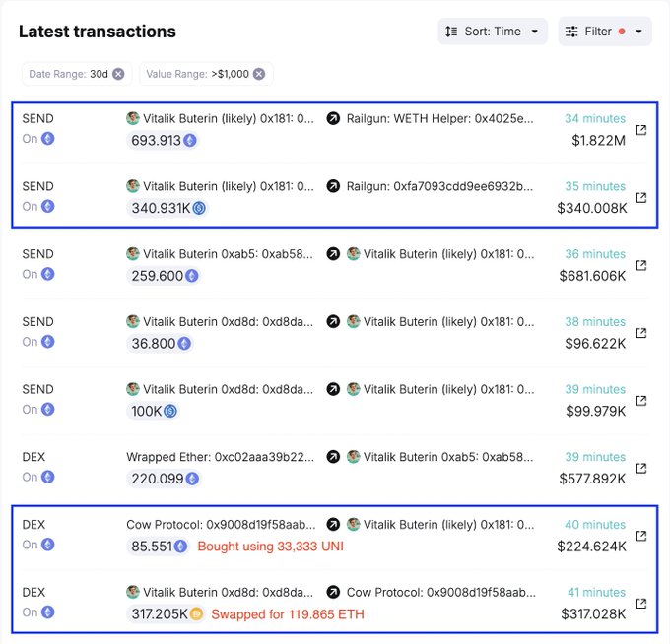Open Cow Protocol sender in 40 minutes row

point(221,525)
